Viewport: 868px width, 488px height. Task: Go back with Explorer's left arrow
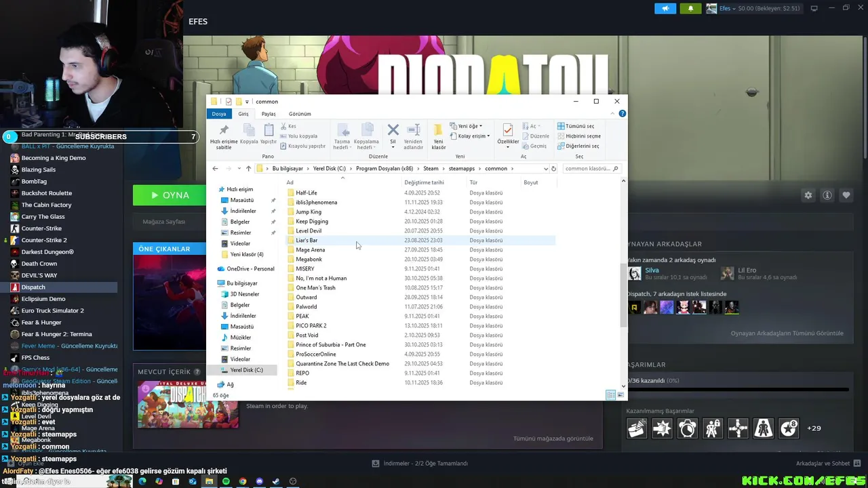[x=215, y=169]
